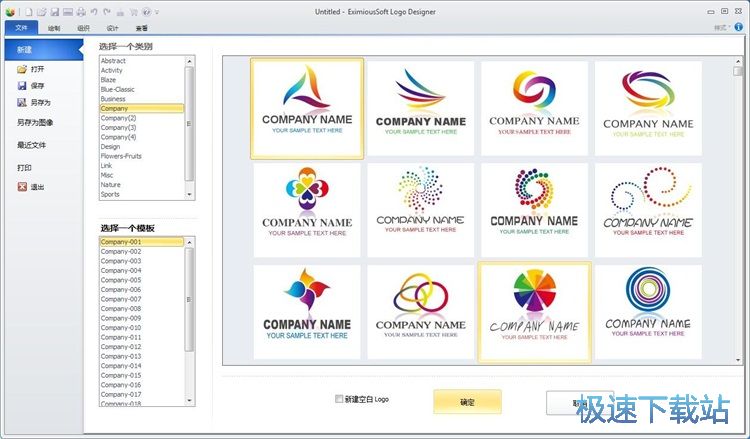The image size is (750, 439).
Task: Select Company-009 in the template list
Action: (x=142, y=318)
